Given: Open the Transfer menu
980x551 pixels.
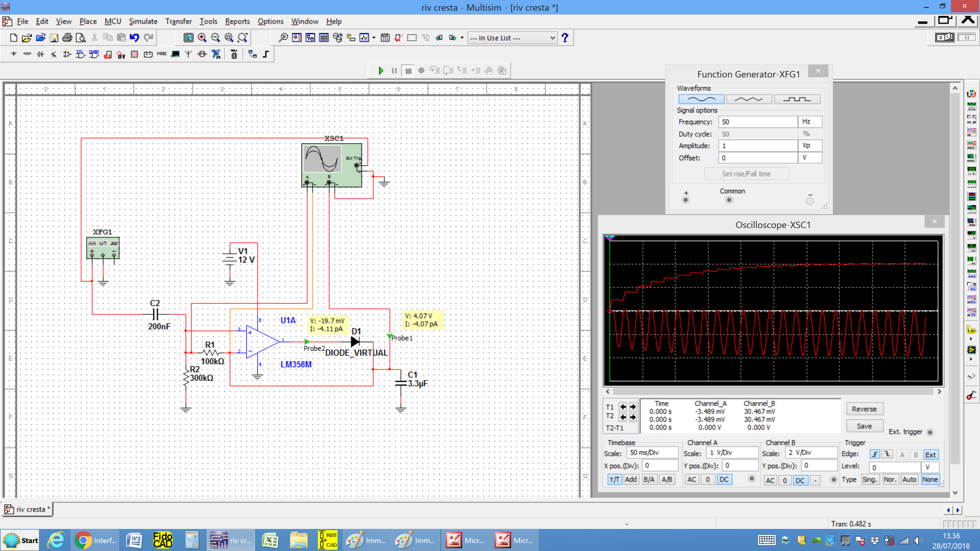Looking at the screenshot, I should click(x=178, y=21).
